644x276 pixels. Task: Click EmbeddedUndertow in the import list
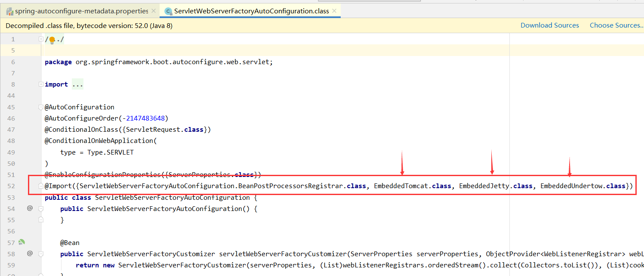point(572,186)
